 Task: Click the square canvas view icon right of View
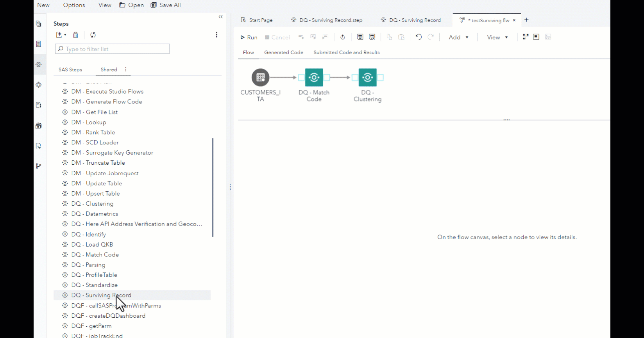point(536,37)
